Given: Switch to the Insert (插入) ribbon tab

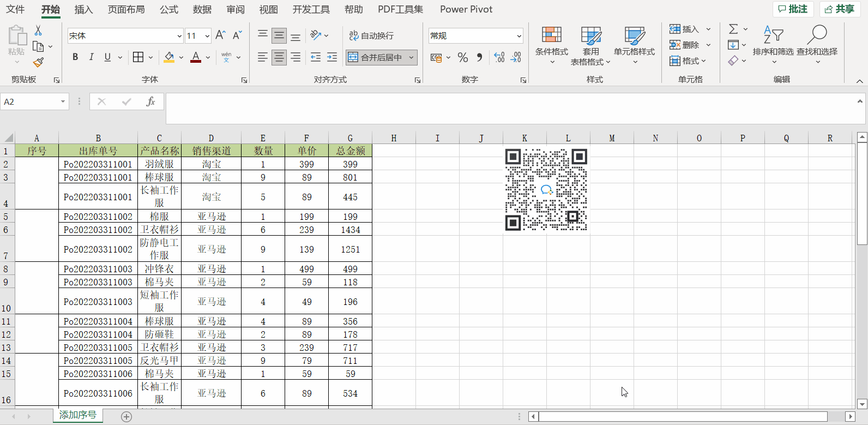Looking at the screenshot, I should 83,9.
